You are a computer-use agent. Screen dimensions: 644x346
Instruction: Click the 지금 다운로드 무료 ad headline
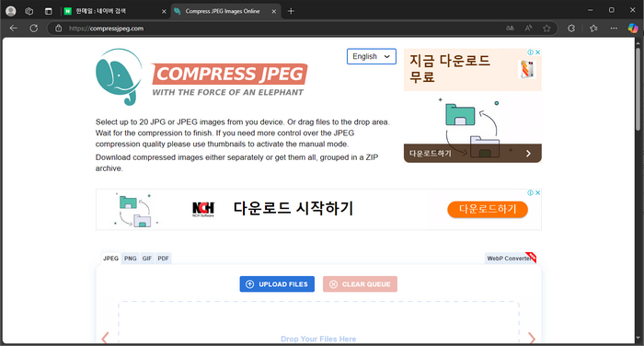pyautogui.click(x=450, y=69)
